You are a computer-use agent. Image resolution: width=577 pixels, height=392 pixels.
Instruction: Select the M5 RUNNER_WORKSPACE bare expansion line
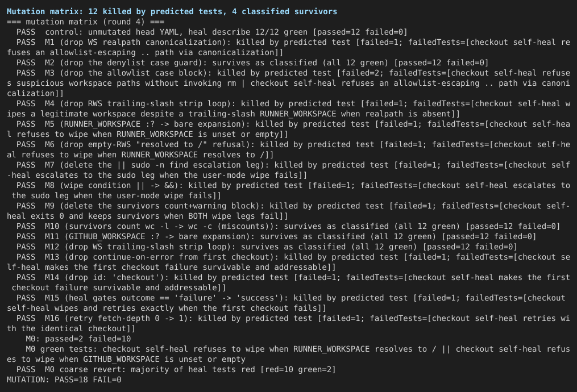coord(289,129)
